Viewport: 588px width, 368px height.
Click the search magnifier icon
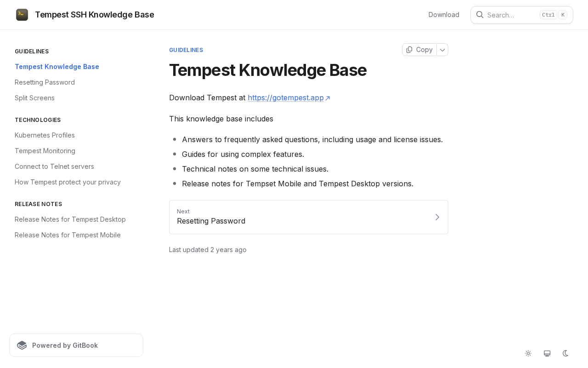[480, 15]
